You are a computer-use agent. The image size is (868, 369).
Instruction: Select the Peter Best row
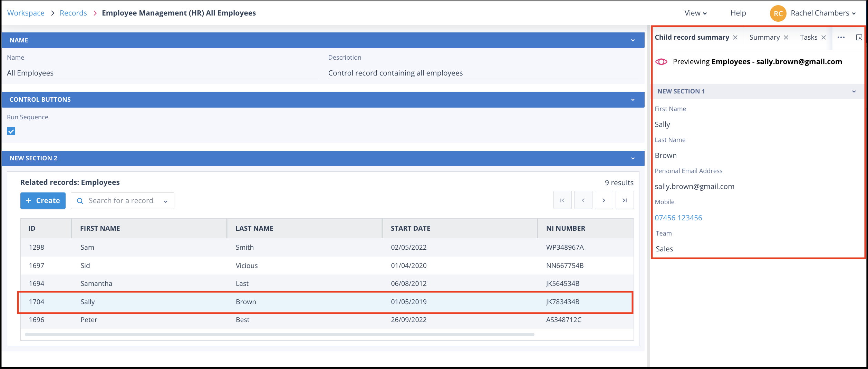coord(327,320)
